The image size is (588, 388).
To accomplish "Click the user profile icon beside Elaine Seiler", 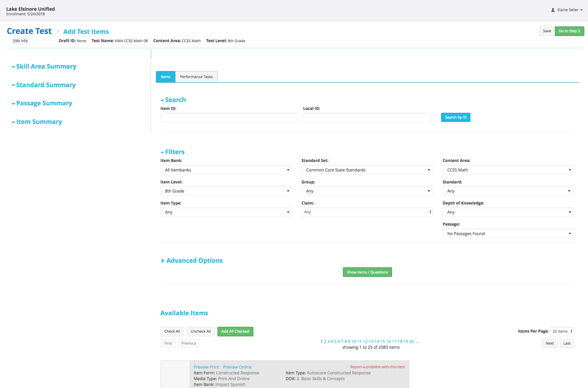I will coord(553,10).
